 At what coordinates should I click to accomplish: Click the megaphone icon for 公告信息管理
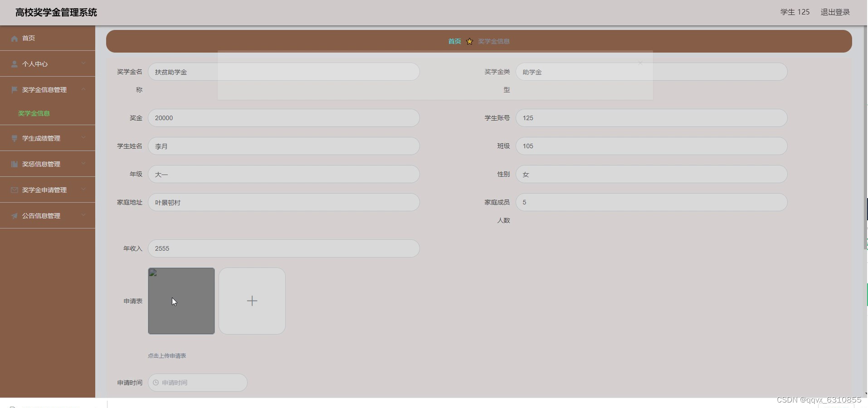[x=15, y=216]
